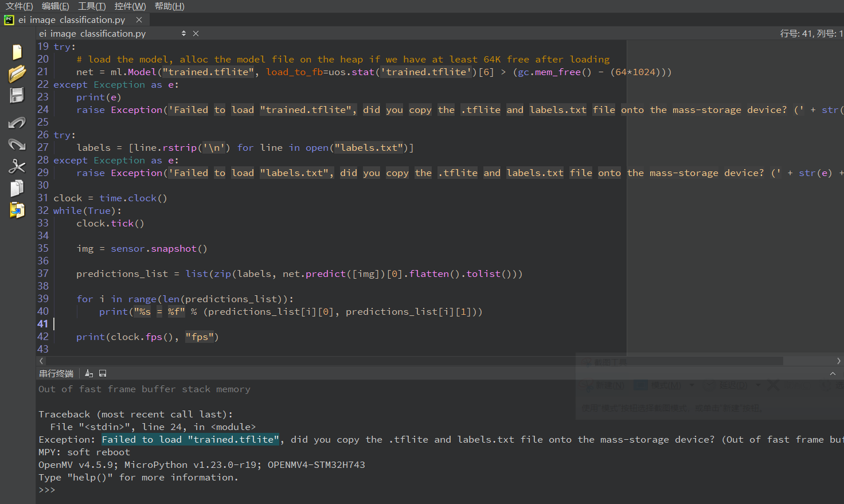Image resolution: width=844 pixels, height=504 pixels.
Task: Click the clear terminal icon
Action: [89, 373]
